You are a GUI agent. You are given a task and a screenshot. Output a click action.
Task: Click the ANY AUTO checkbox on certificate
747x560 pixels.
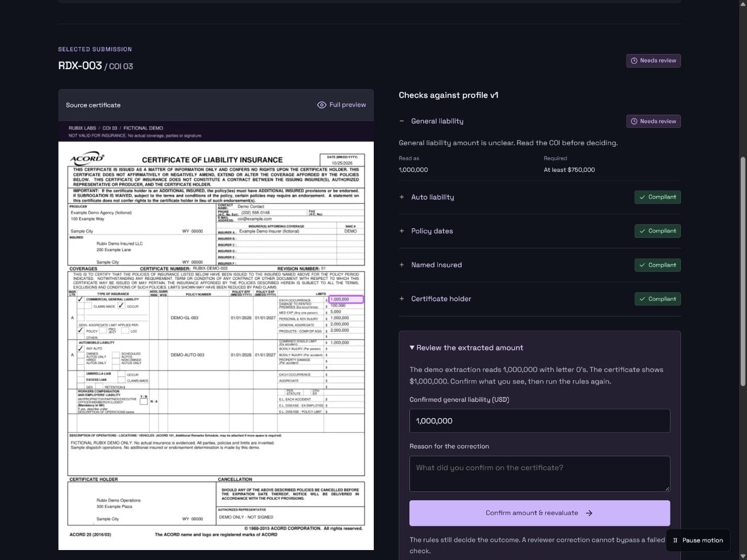[80, 348]
